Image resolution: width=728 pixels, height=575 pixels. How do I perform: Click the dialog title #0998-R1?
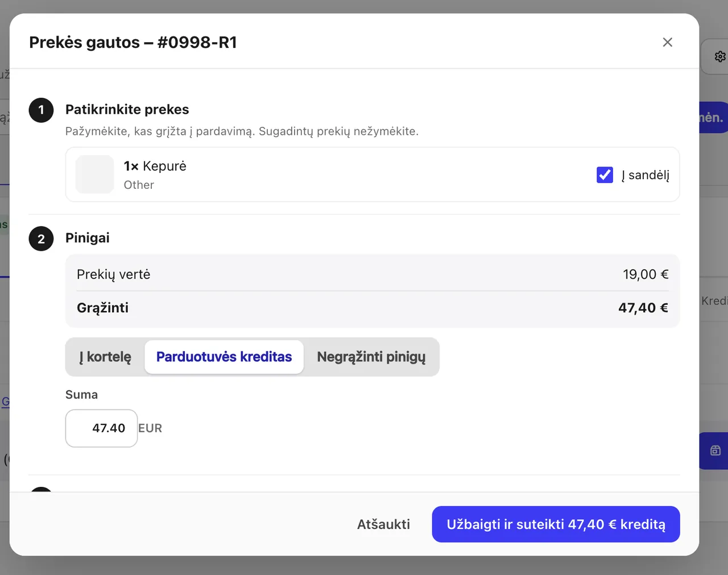133,42
